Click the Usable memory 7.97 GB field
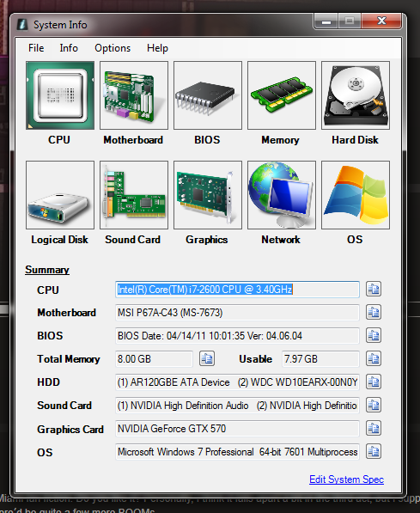The height and width of the screenshot is (513, 420). [x=320, y=359]
